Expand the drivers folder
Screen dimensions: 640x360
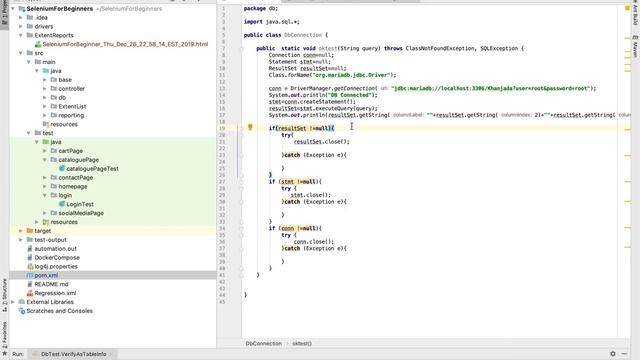(21, 27)
